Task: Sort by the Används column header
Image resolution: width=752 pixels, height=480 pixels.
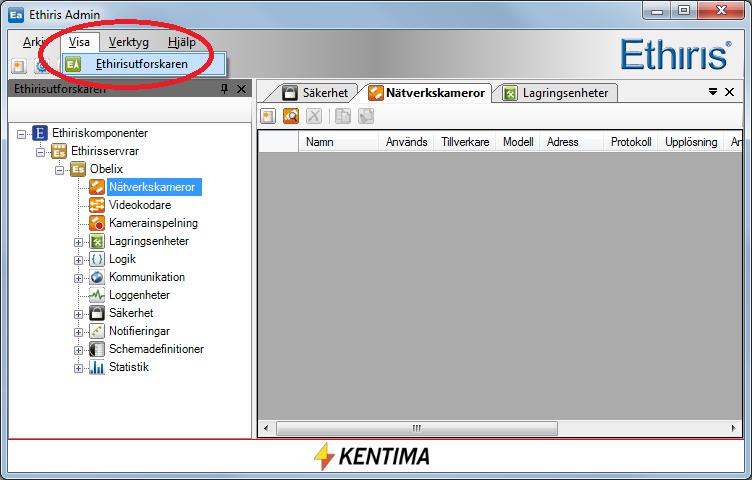Action: coord(406,142)
